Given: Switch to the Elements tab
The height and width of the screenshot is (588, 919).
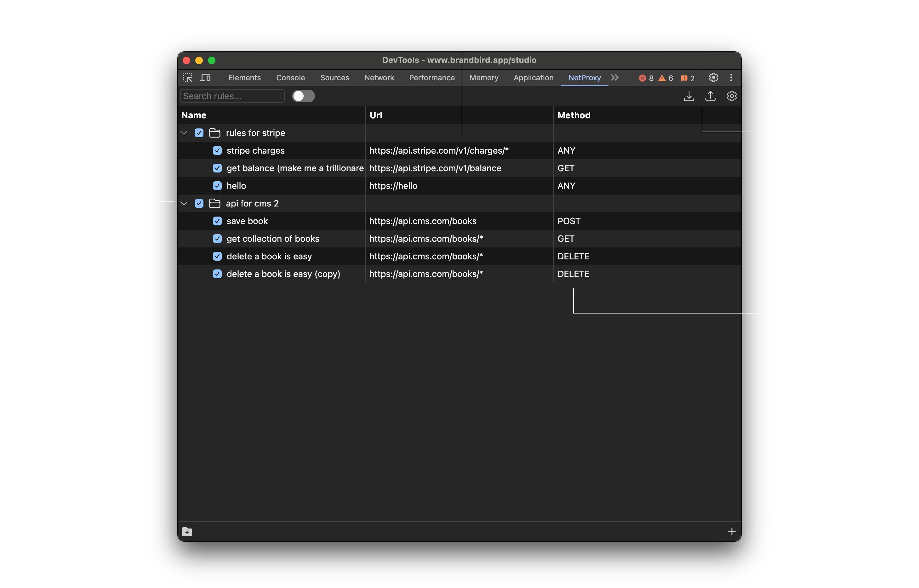Looking at the screenshot, I should pyautogui.click(x=244, y=77).
